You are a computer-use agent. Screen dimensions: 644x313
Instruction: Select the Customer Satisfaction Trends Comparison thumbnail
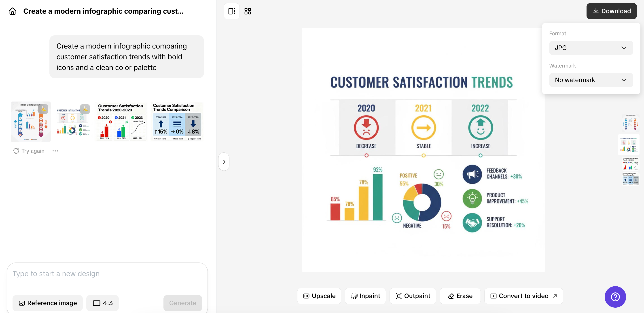coord(177,121)
